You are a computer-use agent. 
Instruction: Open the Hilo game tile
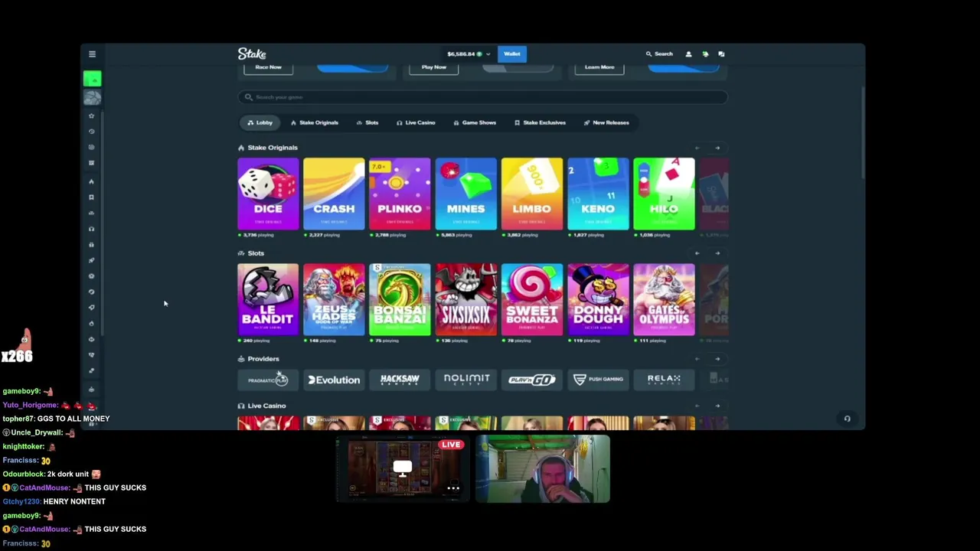click(664, 194)
